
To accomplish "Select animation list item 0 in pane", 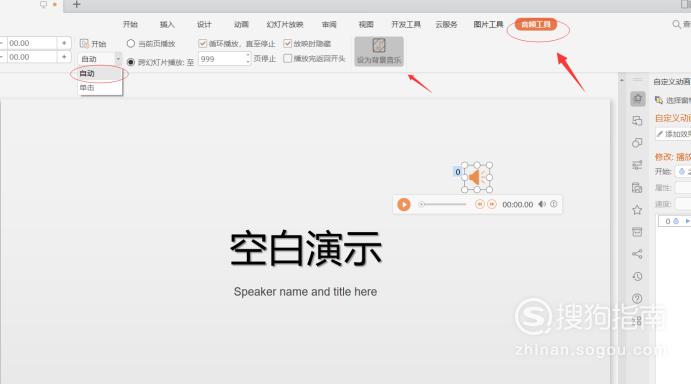I will 675,221.
